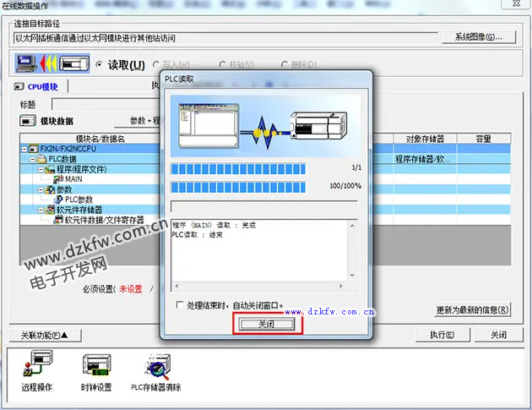Screen dimensions: 532x410
Task: Open the Clock Setting (时钟设置) icon
Action: (95, 366)
